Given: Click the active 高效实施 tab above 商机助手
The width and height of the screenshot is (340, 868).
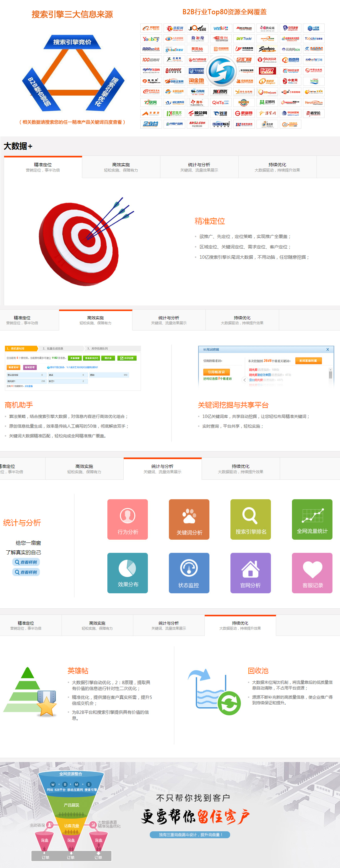Looking at the screenshot, I should (x=95, y=320).
